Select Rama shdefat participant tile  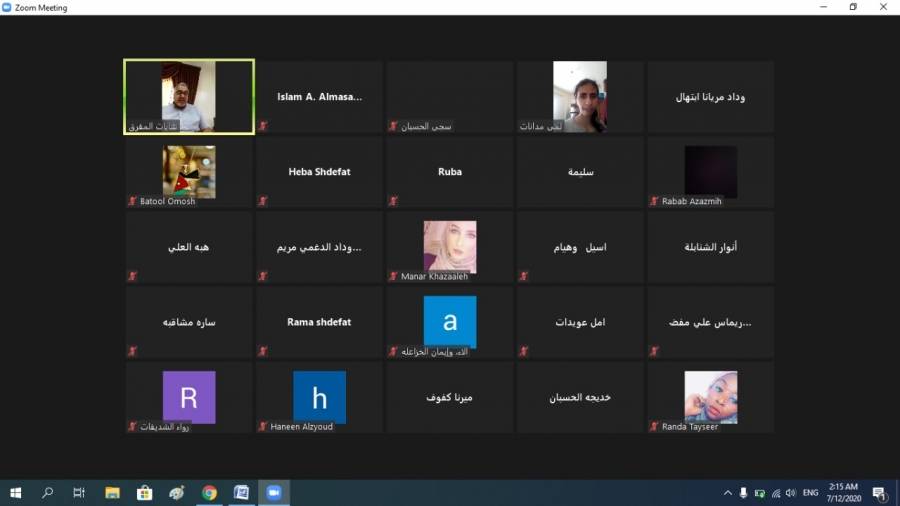click(319, 322)
